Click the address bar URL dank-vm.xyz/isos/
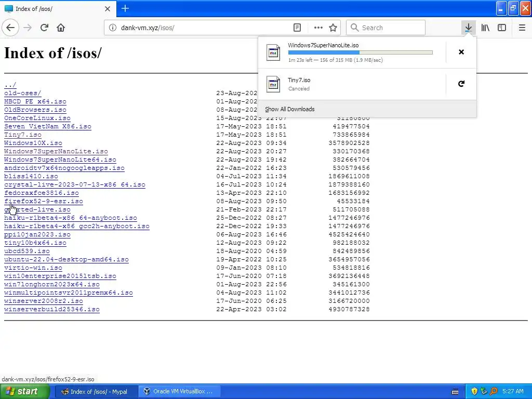This screenshot has height=399, width=532. click(x=148, y=28)
